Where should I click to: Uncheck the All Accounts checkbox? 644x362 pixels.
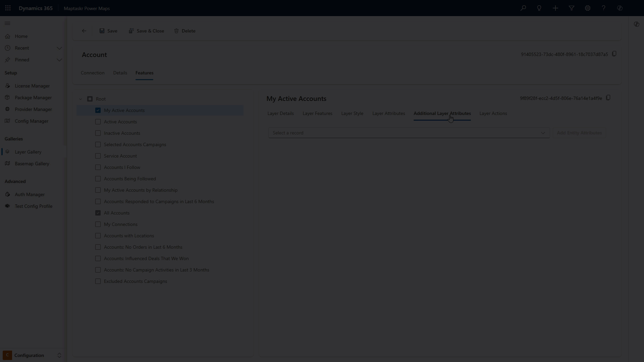(98, 213)
